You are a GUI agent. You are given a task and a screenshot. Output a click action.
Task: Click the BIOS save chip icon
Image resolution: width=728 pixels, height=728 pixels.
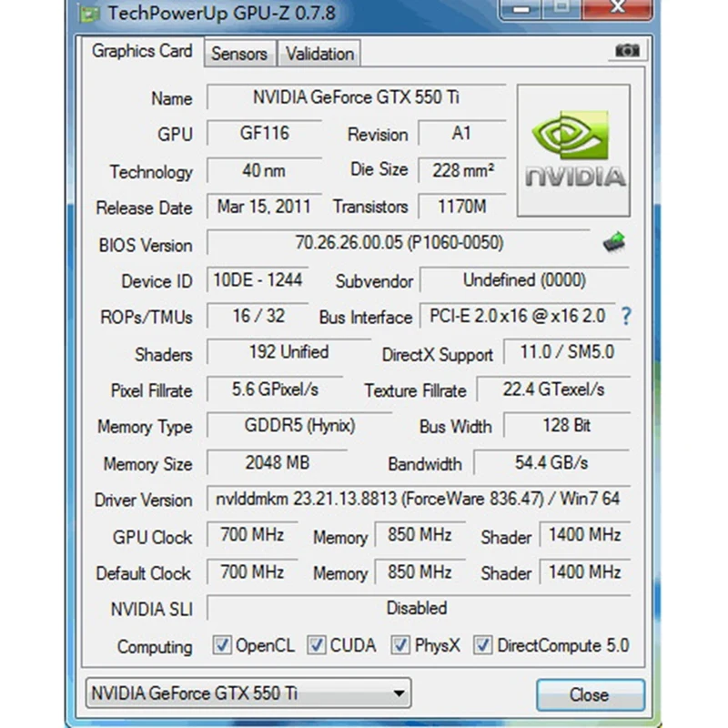pos(614,242)
